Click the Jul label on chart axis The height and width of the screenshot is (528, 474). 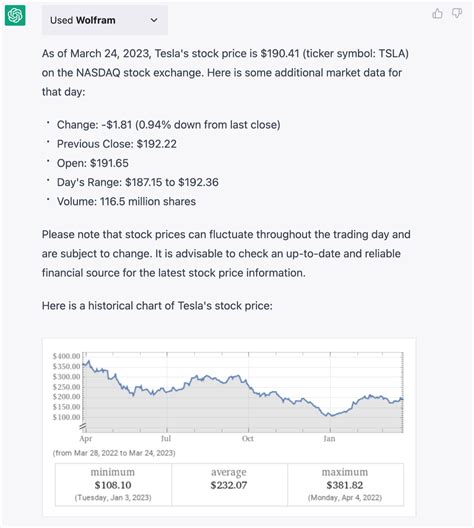click(166, 438)
